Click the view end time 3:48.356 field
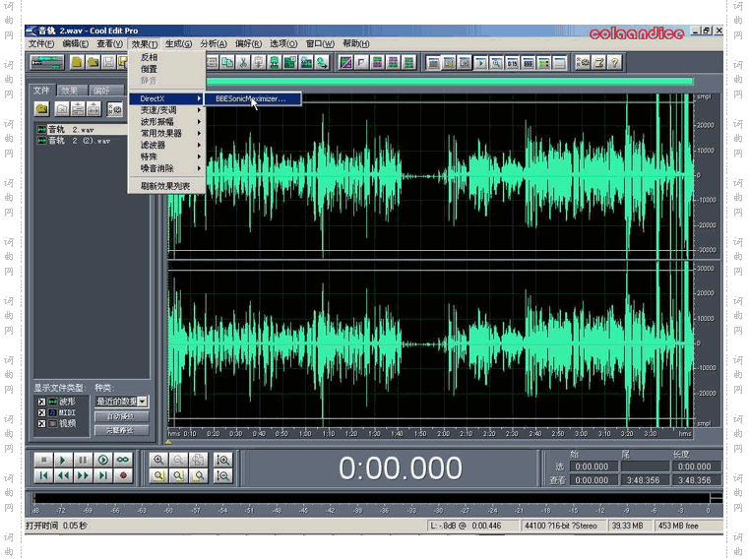 [x=646, y=480]
